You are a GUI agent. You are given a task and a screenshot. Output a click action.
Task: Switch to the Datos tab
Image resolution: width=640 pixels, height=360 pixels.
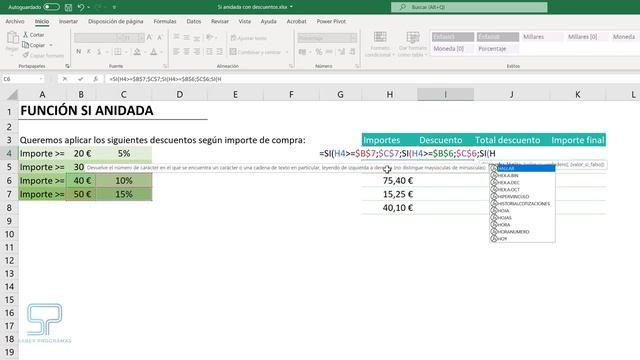pos(193,21)
